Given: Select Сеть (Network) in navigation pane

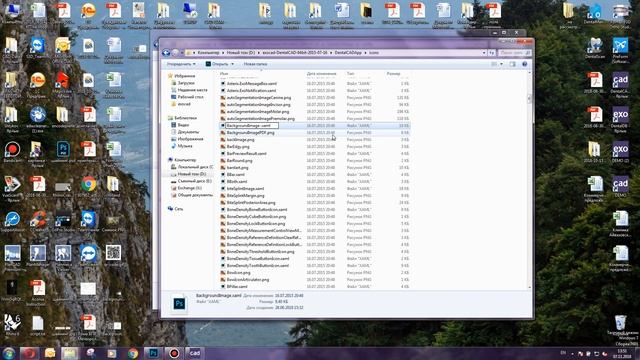Looking at the screenshot, I should click(178, 209).
